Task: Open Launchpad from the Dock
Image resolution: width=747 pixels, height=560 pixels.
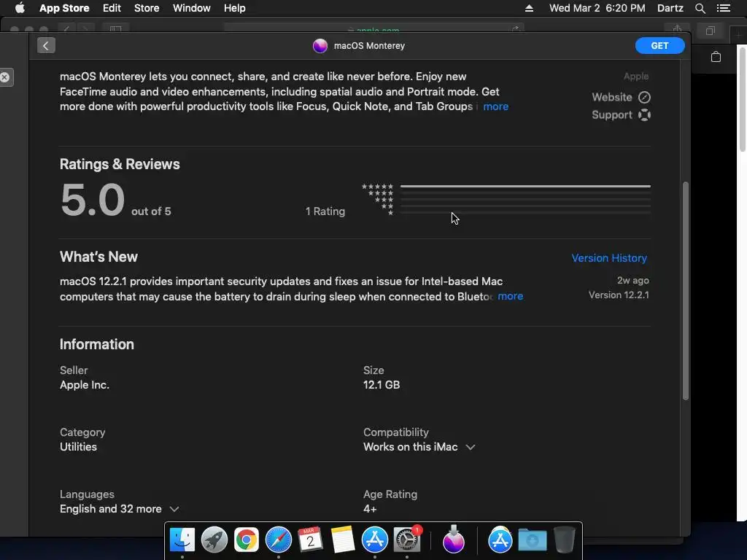Action: [214, 540]
